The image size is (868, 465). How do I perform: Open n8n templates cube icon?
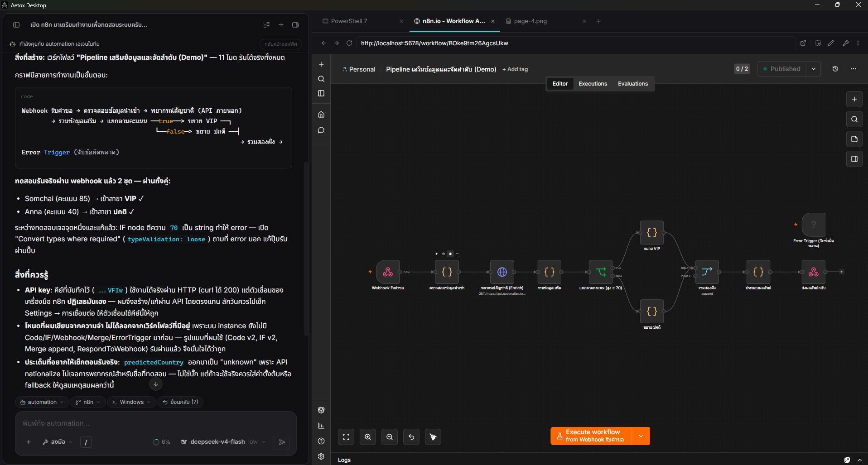tap(321, 410)
